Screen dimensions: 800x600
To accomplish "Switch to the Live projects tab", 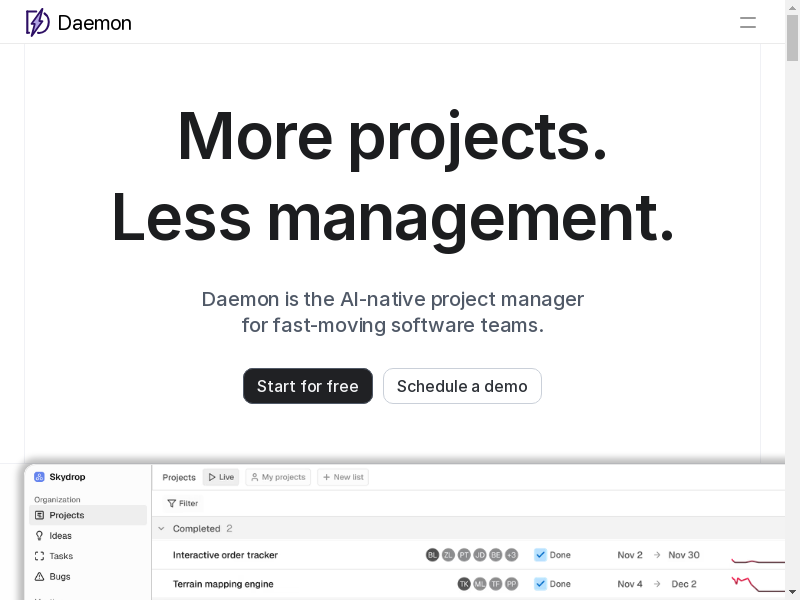I will point(221,477).
